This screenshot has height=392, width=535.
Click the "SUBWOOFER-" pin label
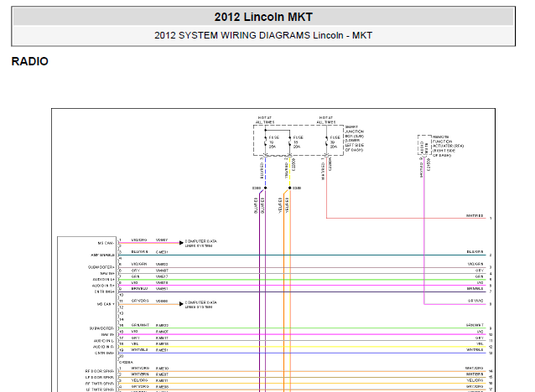[x=101, y=328]
